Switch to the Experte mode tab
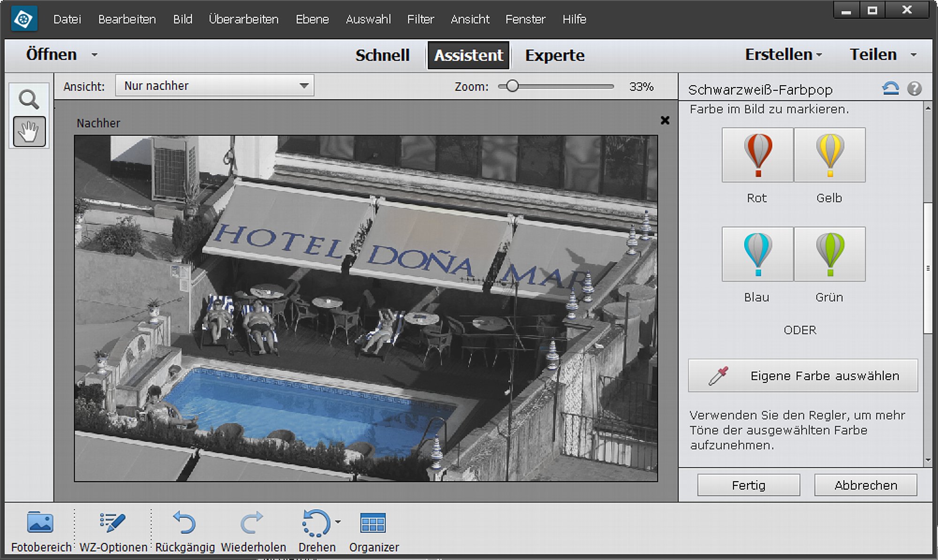This screenshot has width=938, height=560. [x=555, y=55]
